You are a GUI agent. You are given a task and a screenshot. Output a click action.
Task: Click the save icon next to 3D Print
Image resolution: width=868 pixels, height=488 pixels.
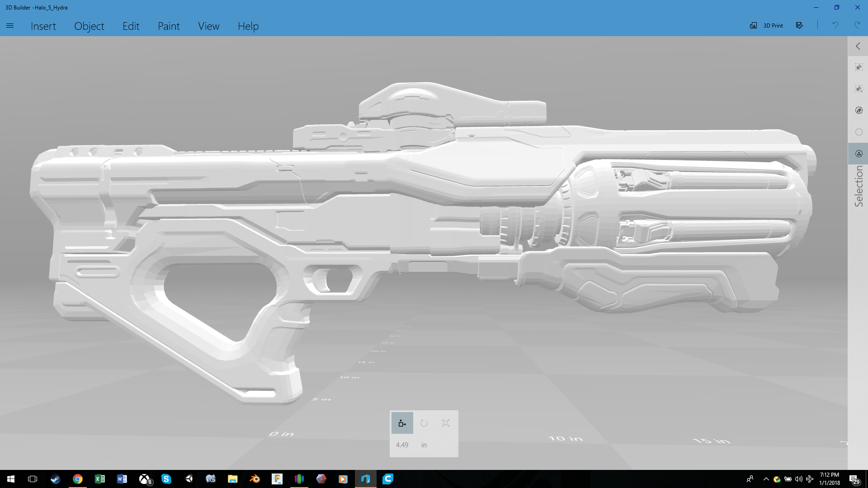point(799,26)
